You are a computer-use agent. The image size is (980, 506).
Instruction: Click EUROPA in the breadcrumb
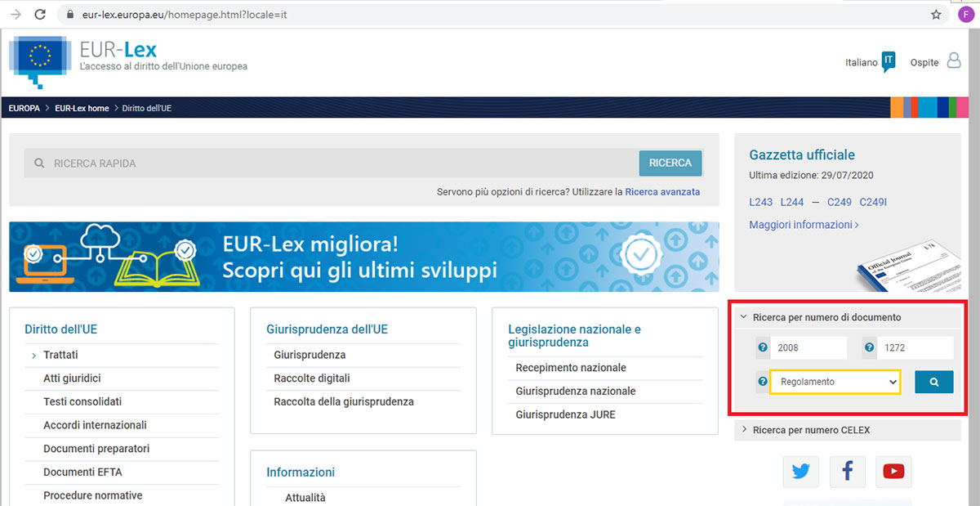(24, 108)
